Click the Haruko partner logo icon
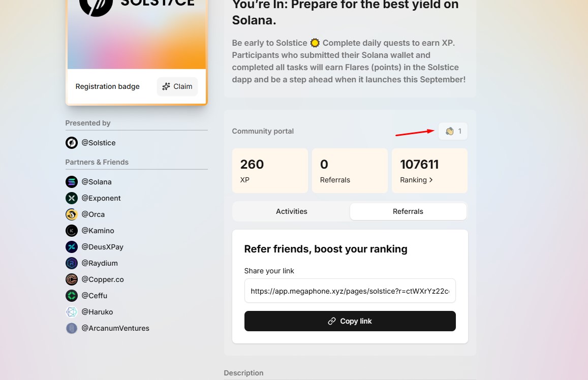Screen dimensions: 588x380 pos(72,312)
